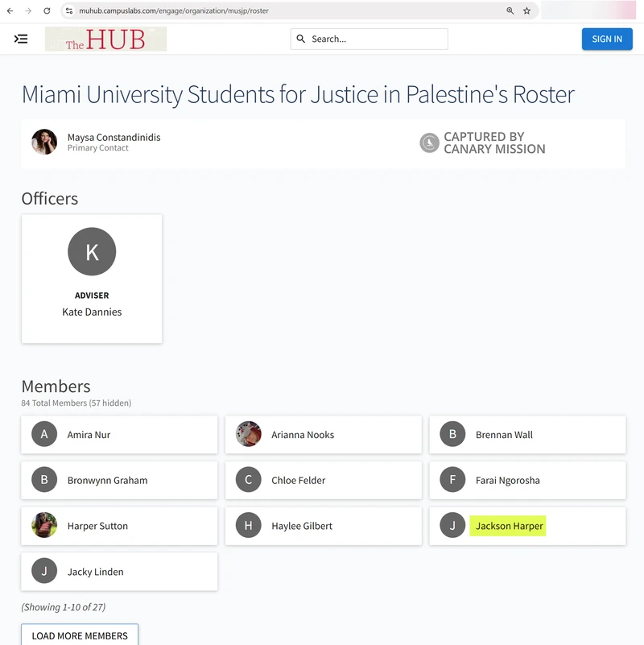Click the browser back arrow
Viewport: 644px width, 645px height.
coord(10,10)
